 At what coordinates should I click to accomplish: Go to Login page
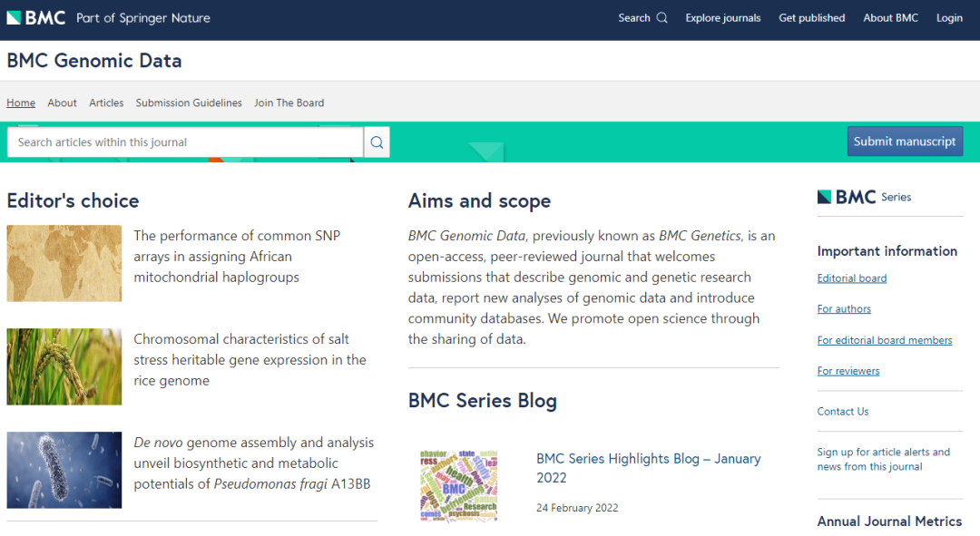point(949,18)
